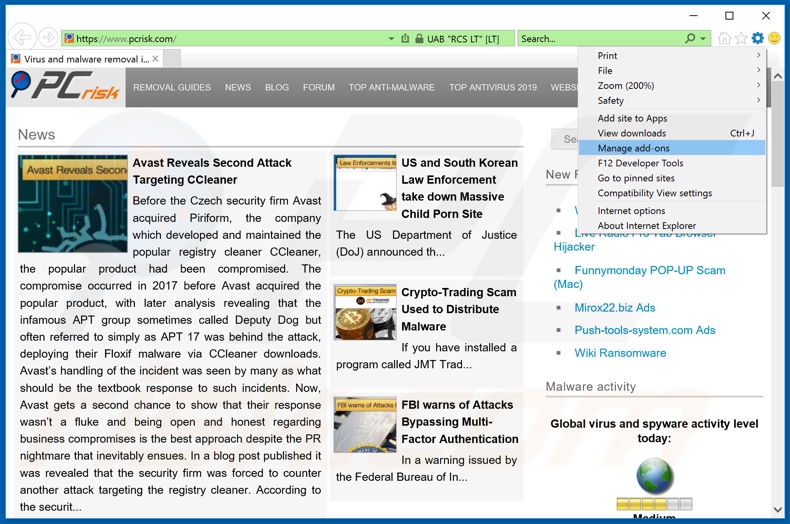Click the vertical scrollbar thumb

pyautogui.click(x=777, y=135)
